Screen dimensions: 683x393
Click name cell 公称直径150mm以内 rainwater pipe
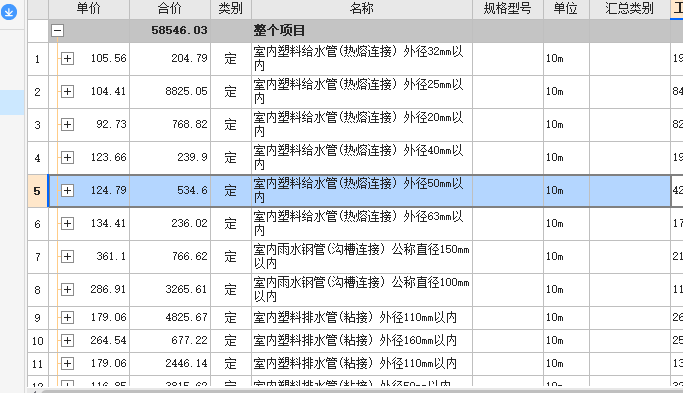362,257
